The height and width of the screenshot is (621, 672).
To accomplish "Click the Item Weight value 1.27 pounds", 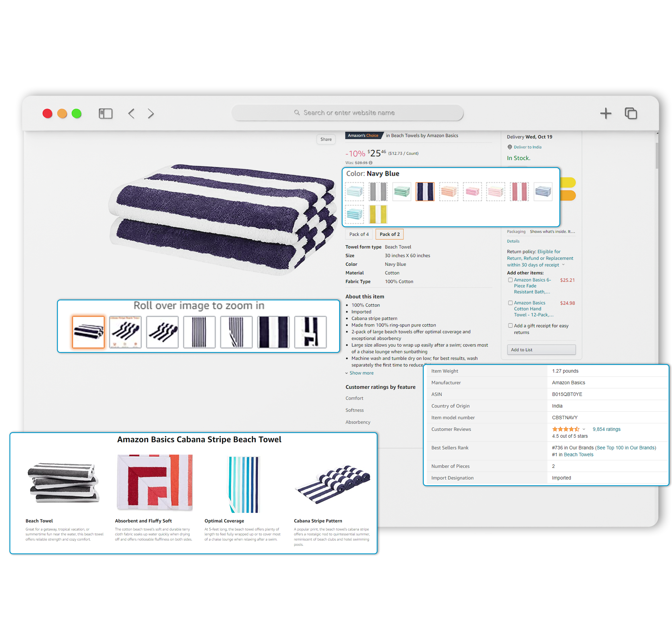I will (x=565, y=371).
